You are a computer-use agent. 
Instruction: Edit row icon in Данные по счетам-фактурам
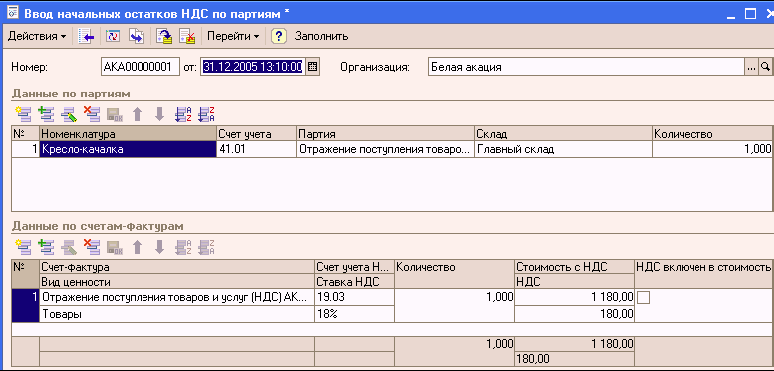click(69, 246)
